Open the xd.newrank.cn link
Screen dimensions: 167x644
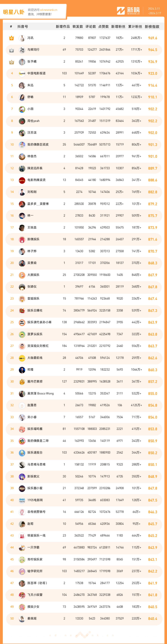tap(48, 10)
